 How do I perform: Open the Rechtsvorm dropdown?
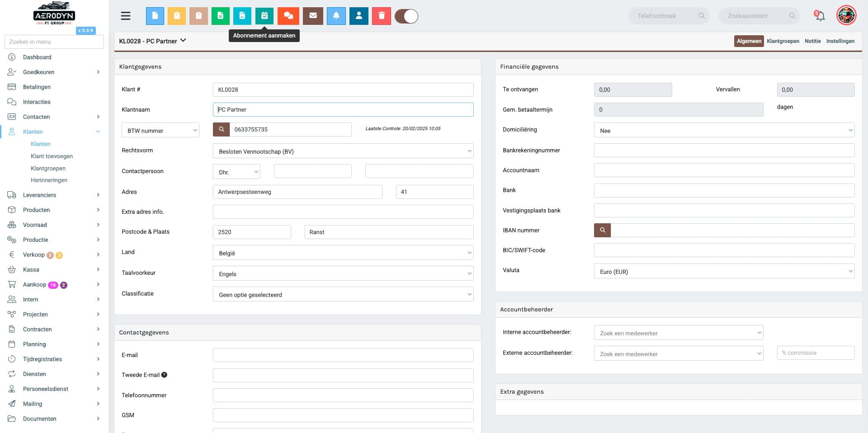tap(343, 151)
